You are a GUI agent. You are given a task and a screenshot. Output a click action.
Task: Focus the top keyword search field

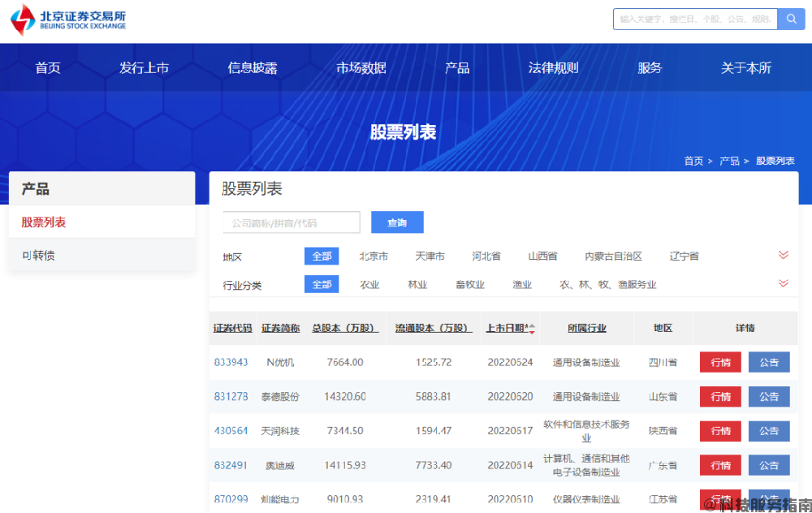[x=695, y=19]
